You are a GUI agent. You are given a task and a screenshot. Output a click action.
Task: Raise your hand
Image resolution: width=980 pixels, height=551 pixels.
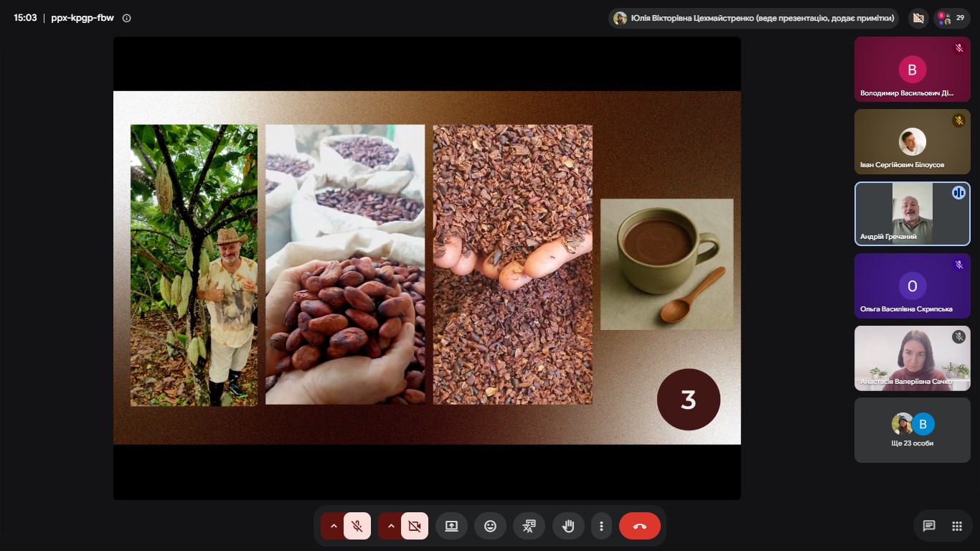pos(568,526)
